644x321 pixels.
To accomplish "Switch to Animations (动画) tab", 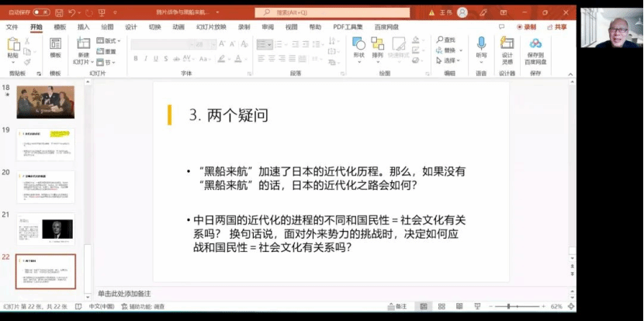I will pos(178,27).
